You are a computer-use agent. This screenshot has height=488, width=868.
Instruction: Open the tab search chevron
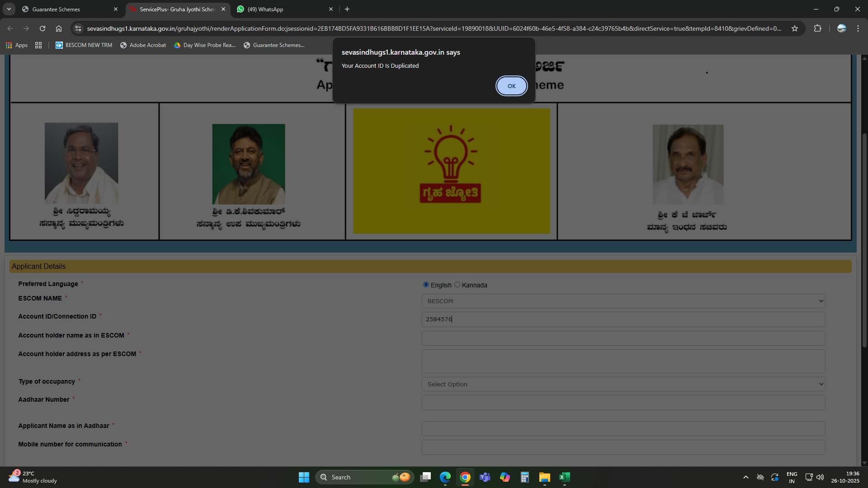click(x=9, y=9)
